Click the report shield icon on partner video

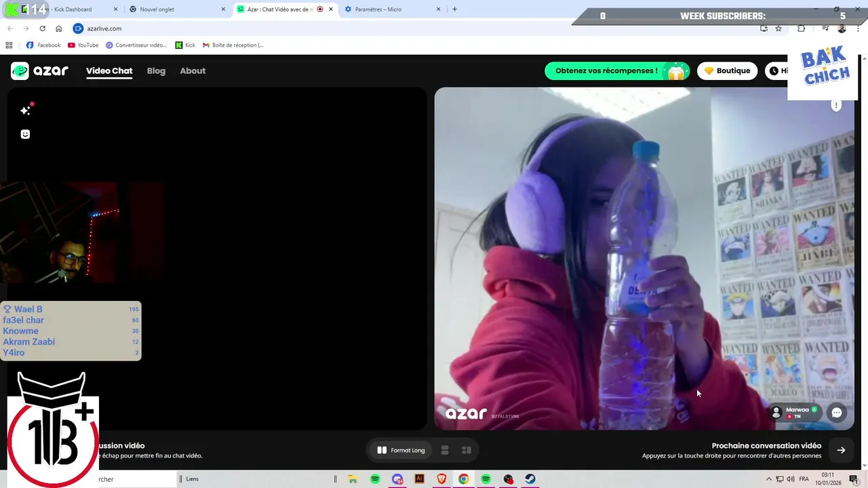tap(836, 105)
